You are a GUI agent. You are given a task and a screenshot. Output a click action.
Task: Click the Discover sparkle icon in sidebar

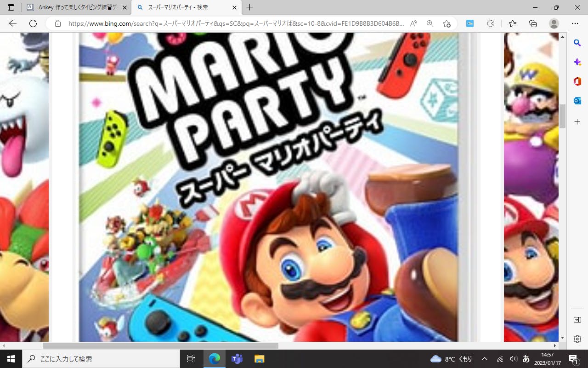click(x=577, y=62)
